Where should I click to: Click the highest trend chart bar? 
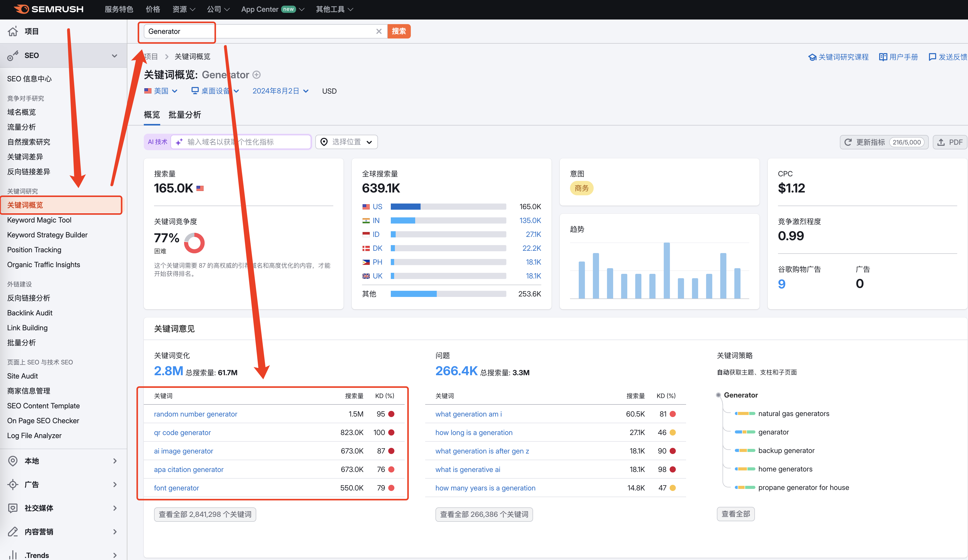667,271
